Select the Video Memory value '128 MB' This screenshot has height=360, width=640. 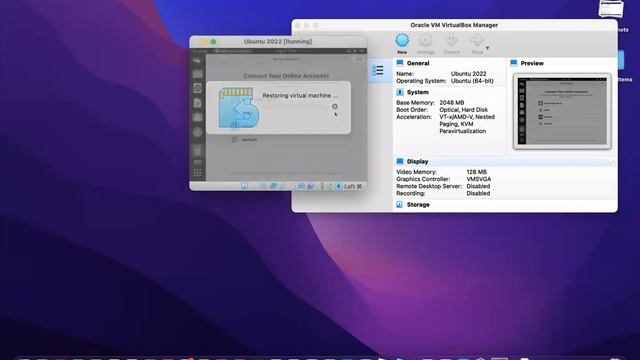(x=476, y=172)
